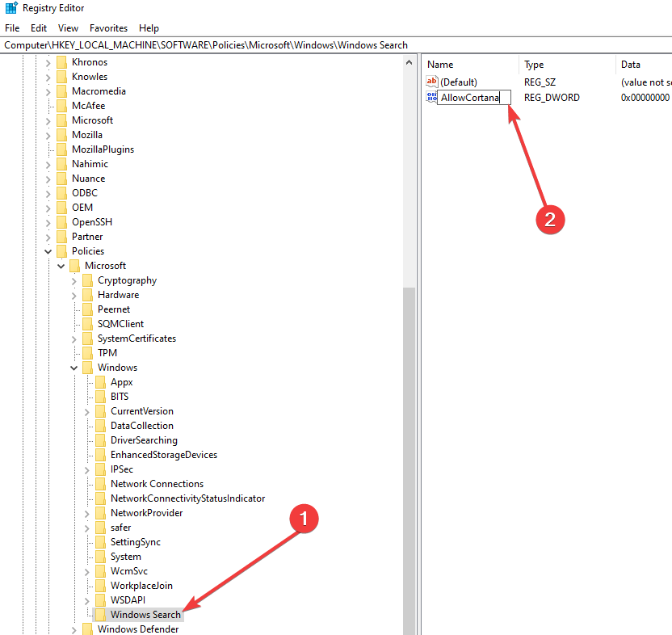Expand the CurrentVersion key
672x635 pixels.
tap(86, 412)
